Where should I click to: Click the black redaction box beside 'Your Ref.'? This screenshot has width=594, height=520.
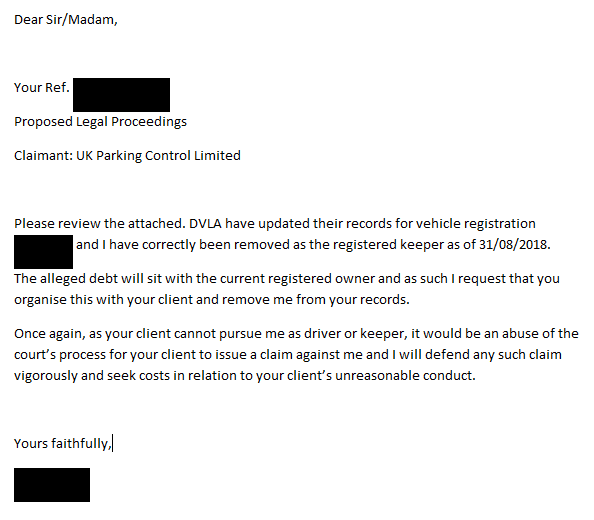[121, 95]
